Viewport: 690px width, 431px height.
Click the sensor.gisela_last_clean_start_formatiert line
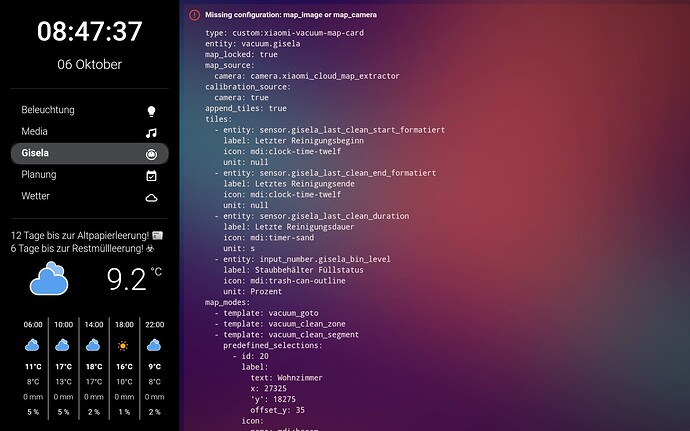click(x=330, y=130)
